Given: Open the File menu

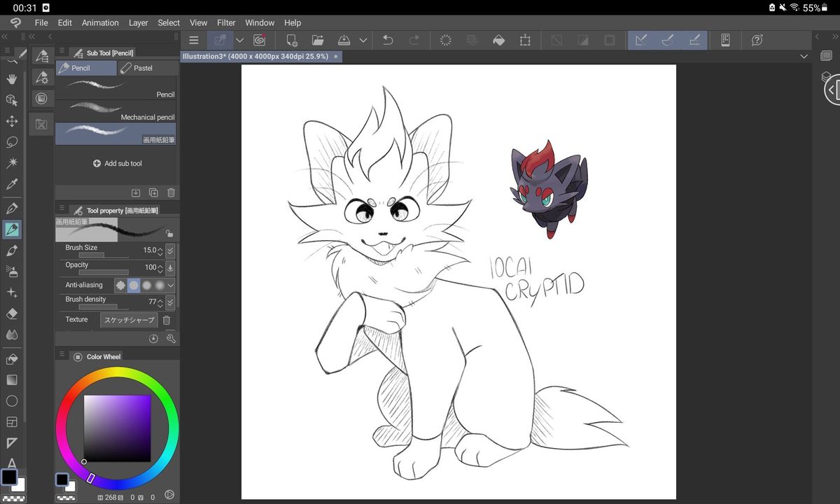Looking at the screenshot, I should click(x=41, y=22).
